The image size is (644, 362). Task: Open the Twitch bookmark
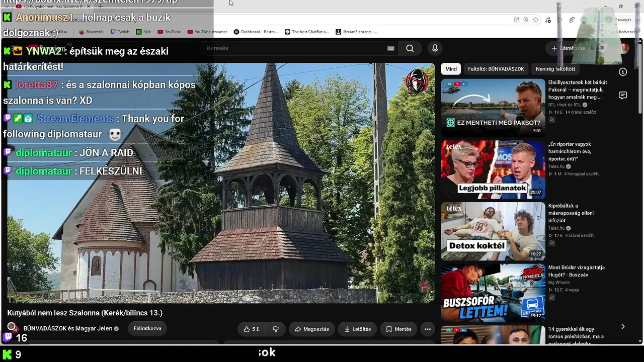(x=120, y=32)
